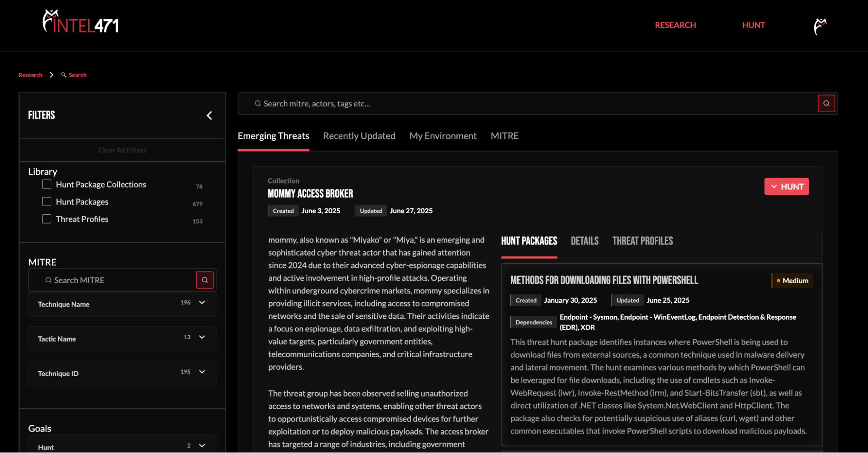The width and height of the screenshot is (868, 453).
Task: Click Clear All Filters
Action: (x=122, y=150)
